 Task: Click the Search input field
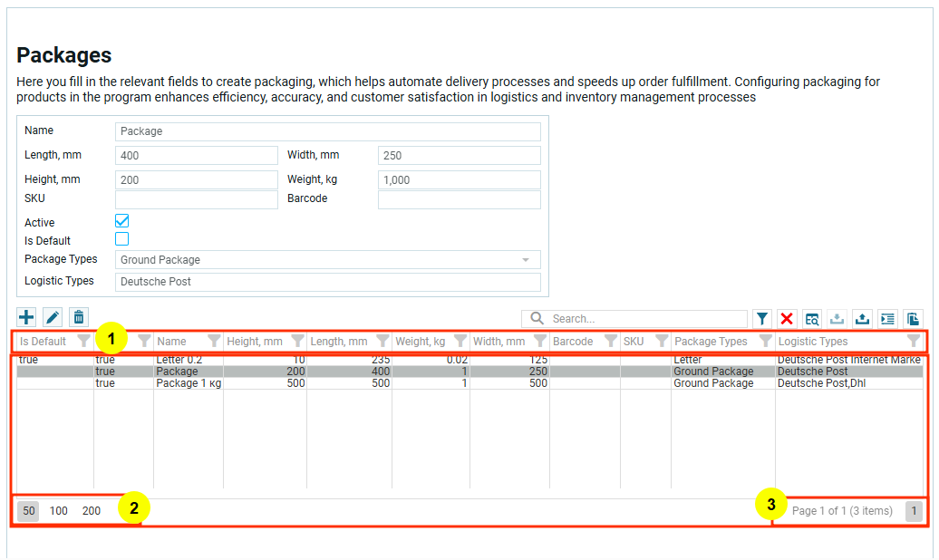(645, 319)
